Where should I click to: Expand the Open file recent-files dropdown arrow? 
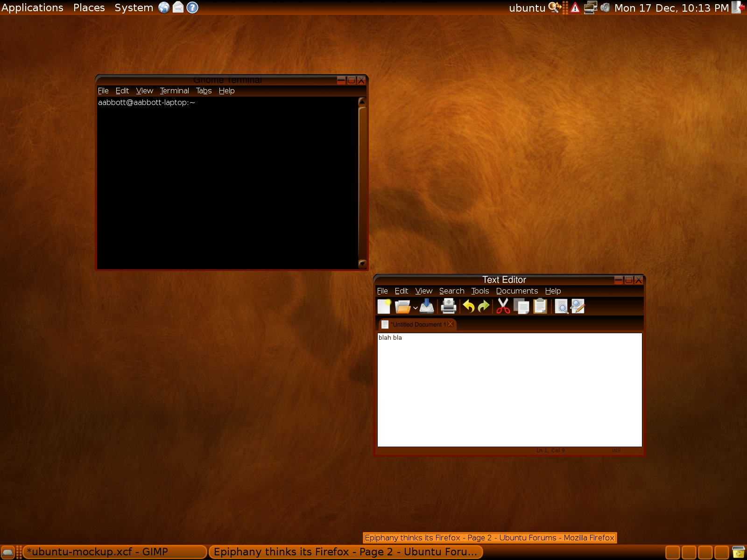point(416,308)
